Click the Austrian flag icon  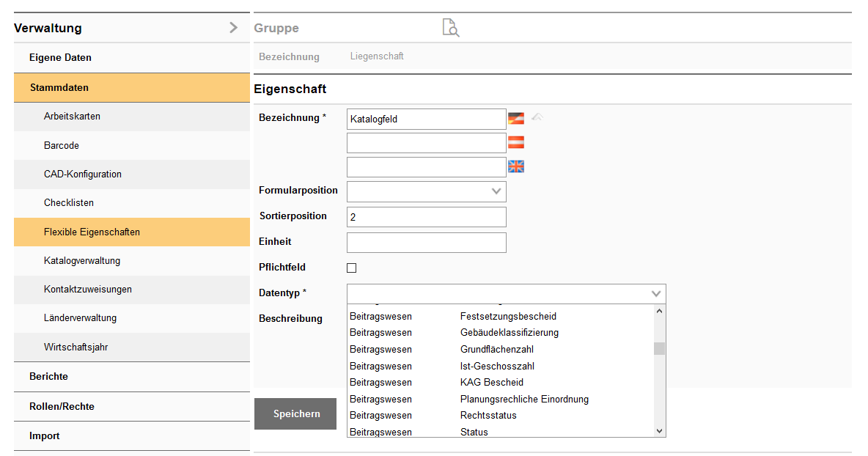pyautogui.click(x=516, y=142)
